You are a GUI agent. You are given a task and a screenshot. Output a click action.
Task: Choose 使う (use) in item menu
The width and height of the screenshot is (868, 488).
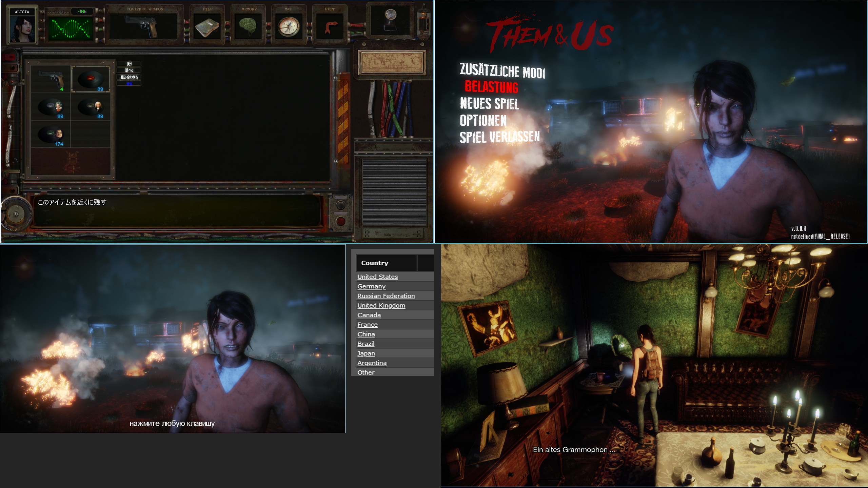tap(129, 64)
